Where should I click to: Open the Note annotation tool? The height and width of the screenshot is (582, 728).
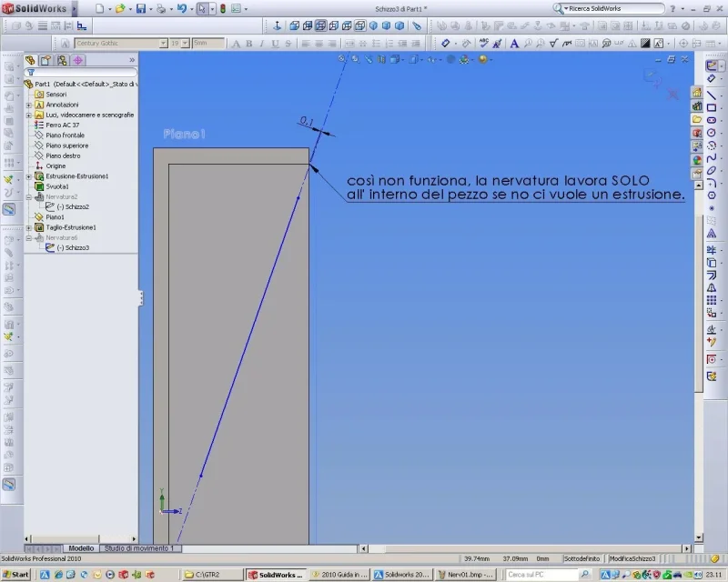[514, 43]
